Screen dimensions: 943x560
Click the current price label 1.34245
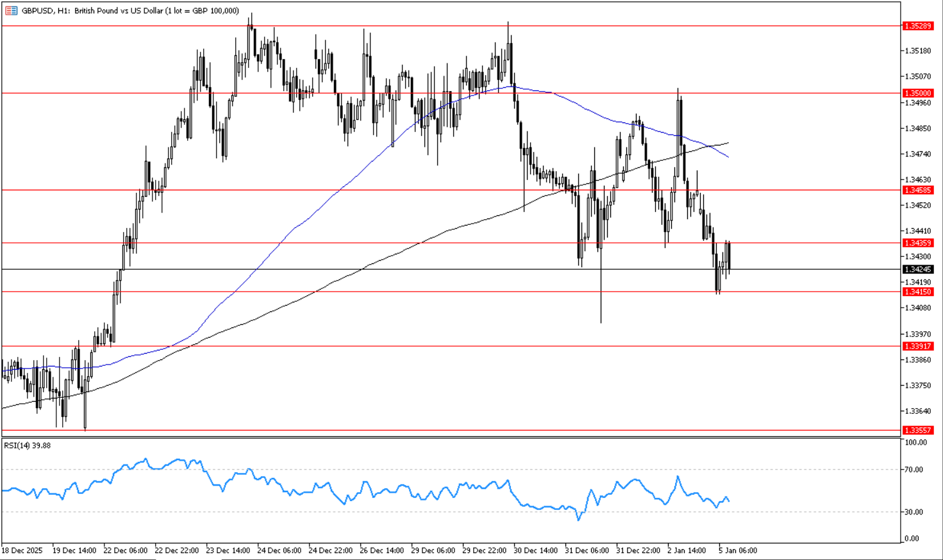(918, 270)
